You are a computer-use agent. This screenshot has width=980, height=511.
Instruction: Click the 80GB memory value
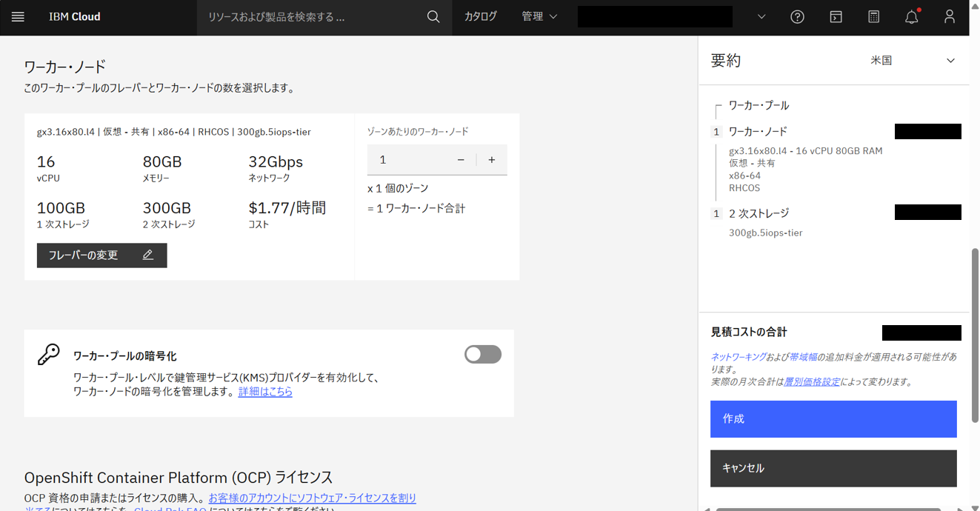(x=162, y=161)
